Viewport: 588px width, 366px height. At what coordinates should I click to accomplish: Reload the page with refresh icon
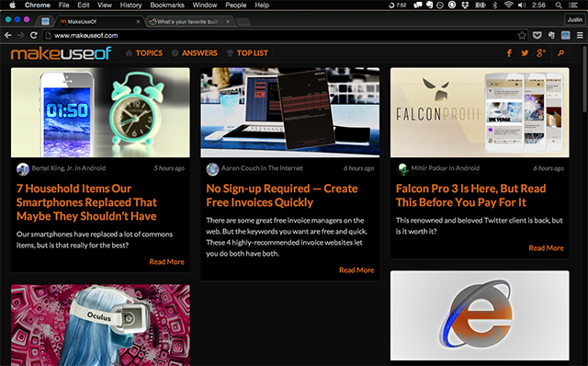coord(34,35)
